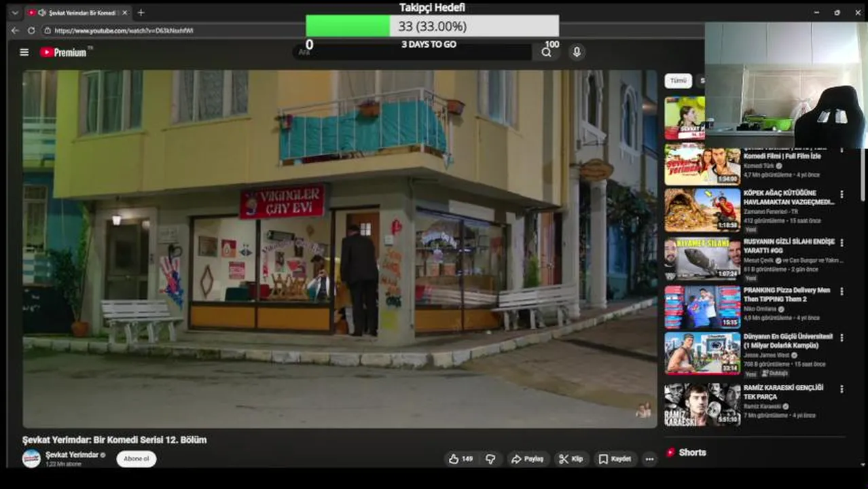Open a new browser tab
The image size is (868, 489).
(x=141, y=12)
